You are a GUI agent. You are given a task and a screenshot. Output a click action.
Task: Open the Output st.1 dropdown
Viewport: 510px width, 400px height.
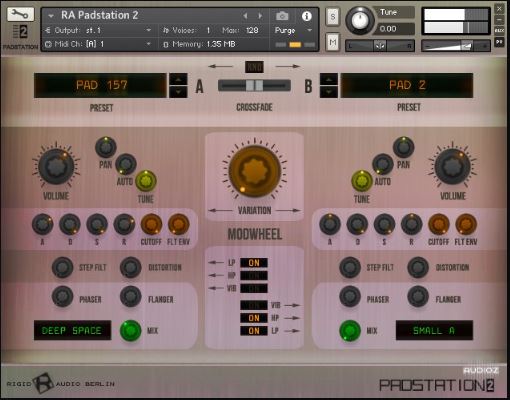click(x=98, y=30)
